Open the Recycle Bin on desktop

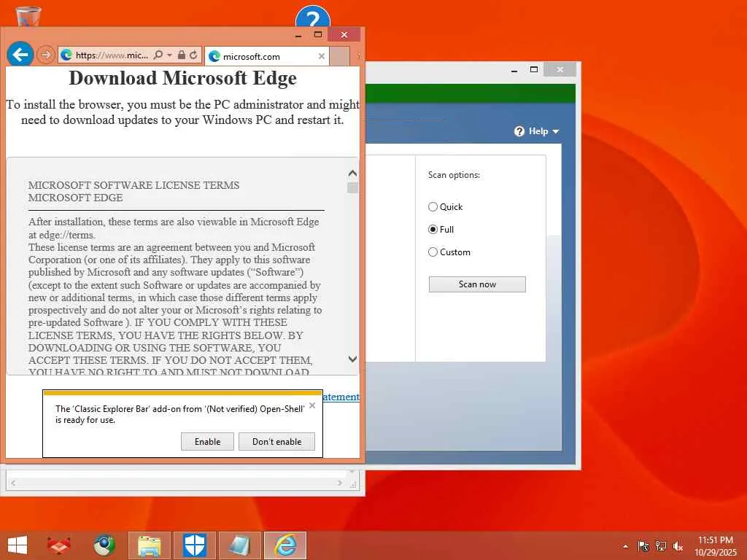tap(28, 16)
